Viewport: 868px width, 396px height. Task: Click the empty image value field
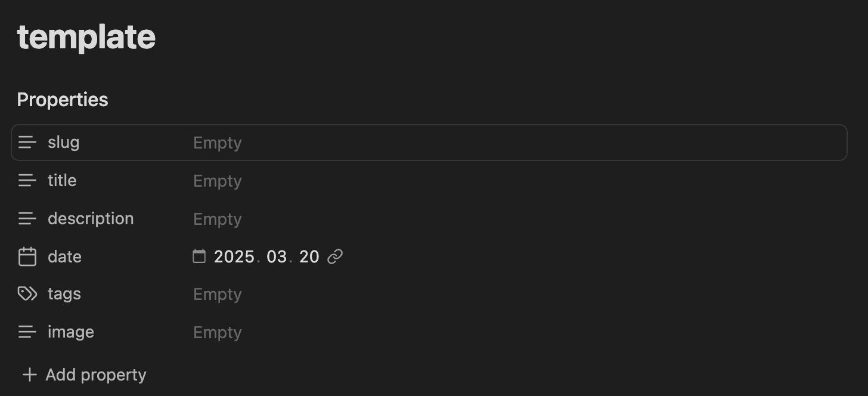(218, 333)
